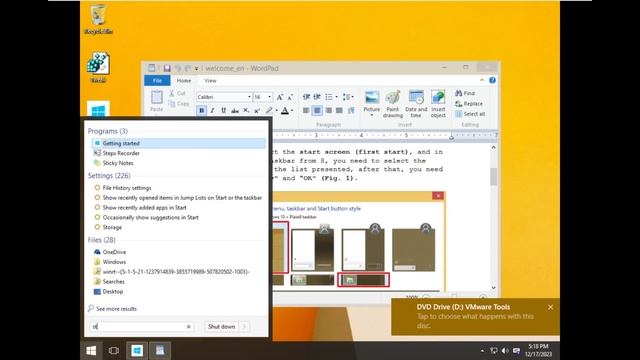The height and width of the screenshot is (360, 640).
Task: Shrink font size with small A icon
Action: point(290,97)
